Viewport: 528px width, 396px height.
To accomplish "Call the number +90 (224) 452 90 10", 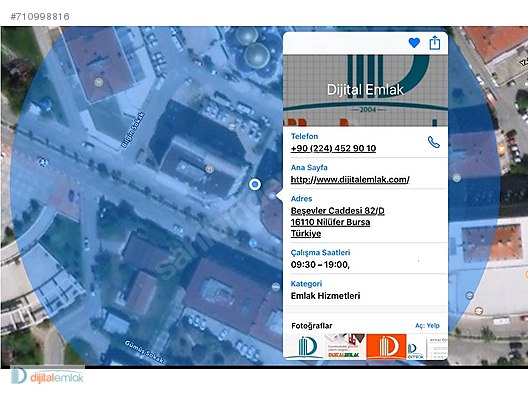I will pos(333,148).
